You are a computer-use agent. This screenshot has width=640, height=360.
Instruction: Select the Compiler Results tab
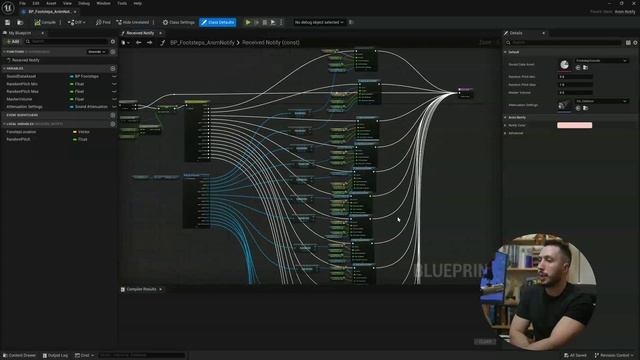pyautogui.click(x=141, y=289)
